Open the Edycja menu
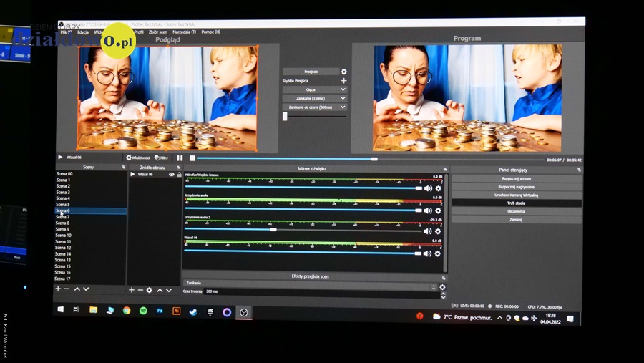 pos(82,32)
